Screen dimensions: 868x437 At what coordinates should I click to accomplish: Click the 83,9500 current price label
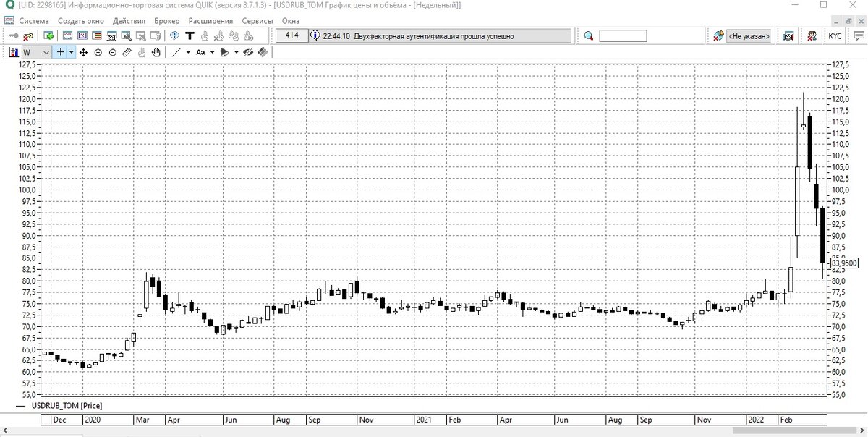pos(846,263)
